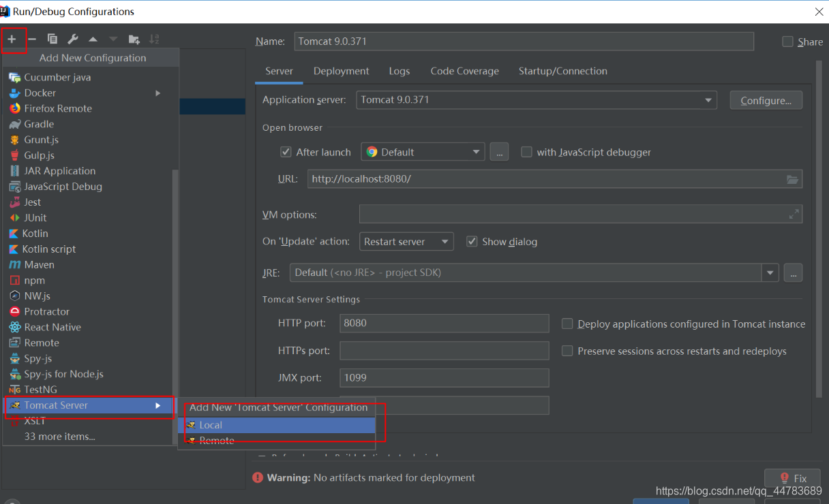This screenshot has height=504, width=829.
Task: Enable Deploy applications configured in Tomcat instance
Action: click(x=567, y=324)
